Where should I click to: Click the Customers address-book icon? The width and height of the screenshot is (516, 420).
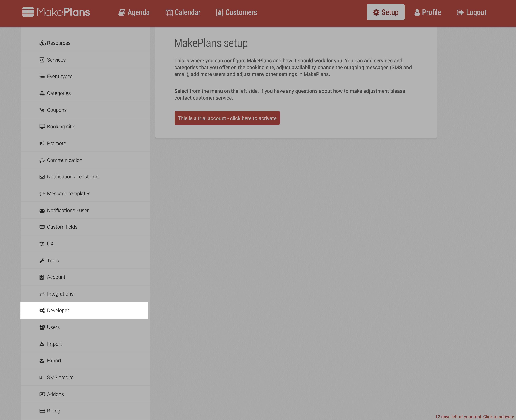point(220,12)
